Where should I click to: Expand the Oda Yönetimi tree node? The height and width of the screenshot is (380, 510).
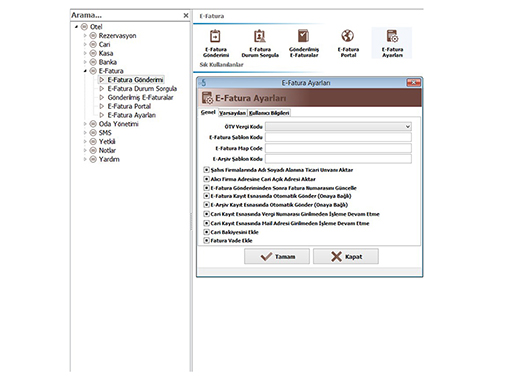click(x=85, y=124)
